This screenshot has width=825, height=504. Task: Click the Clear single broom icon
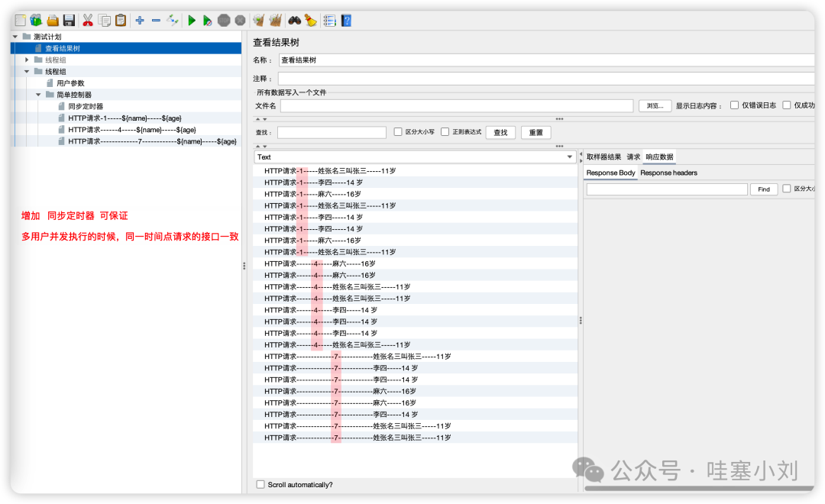tap(258, 21)
